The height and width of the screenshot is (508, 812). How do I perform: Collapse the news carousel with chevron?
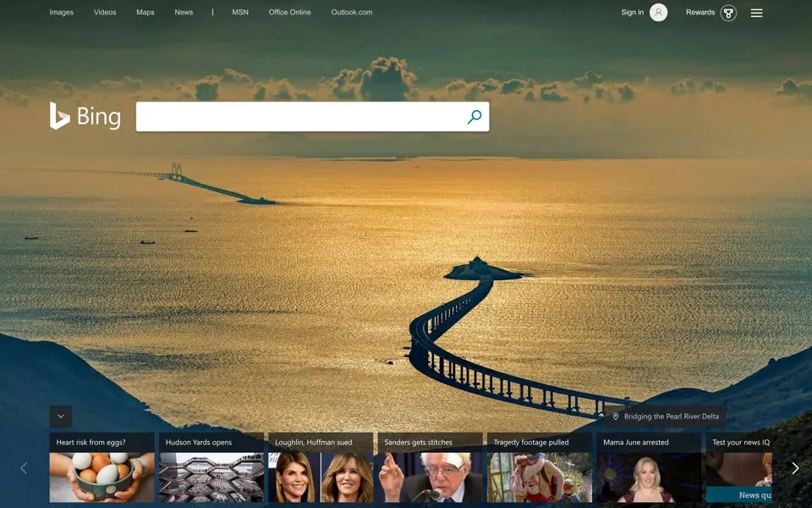coord(61,417)
